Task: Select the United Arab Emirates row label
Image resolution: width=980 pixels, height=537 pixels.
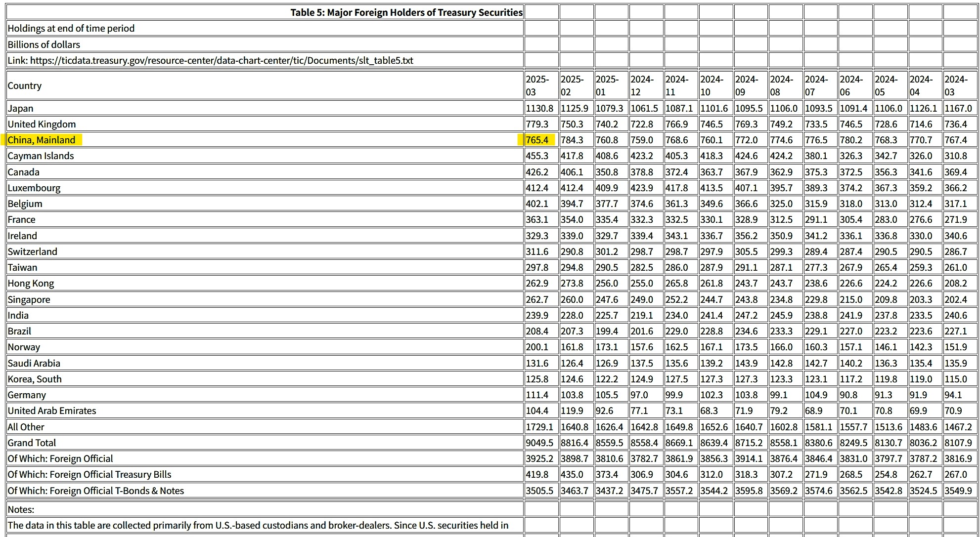Action: click(x=52, y=411)
